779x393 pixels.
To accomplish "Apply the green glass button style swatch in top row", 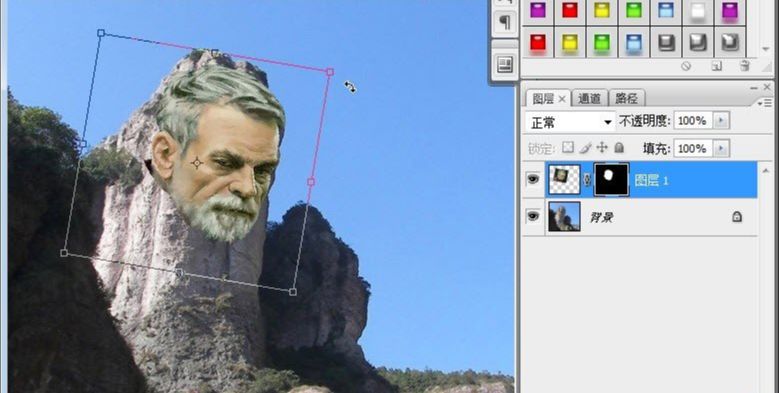I will (x=634, y=10).
